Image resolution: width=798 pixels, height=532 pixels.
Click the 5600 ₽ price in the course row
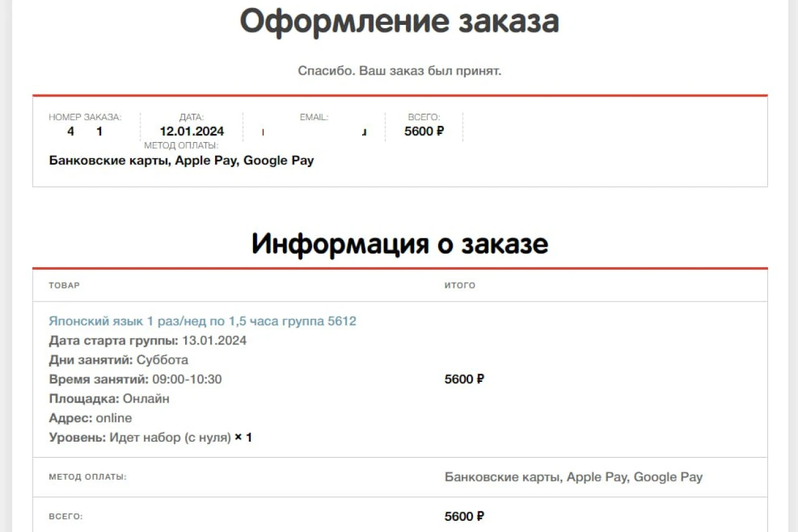coord(464,379)
